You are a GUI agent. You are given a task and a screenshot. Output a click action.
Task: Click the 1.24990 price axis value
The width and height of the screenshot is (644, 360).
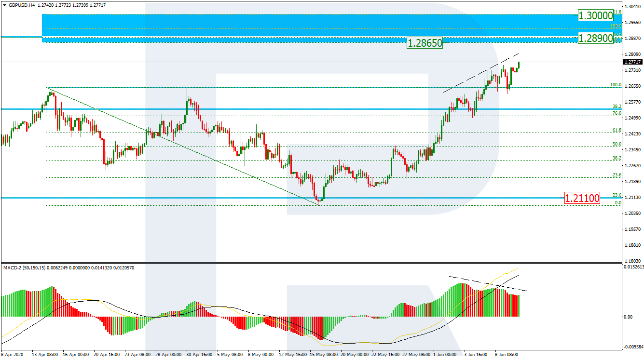pyautogui.click(x=632, y=118)
